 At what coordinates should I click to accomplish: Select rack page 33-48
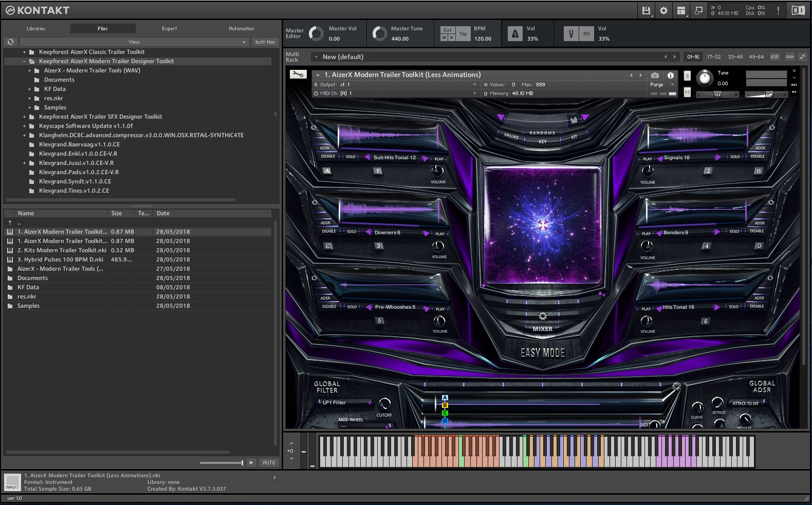pyautogui.click(x=735, y=57)
